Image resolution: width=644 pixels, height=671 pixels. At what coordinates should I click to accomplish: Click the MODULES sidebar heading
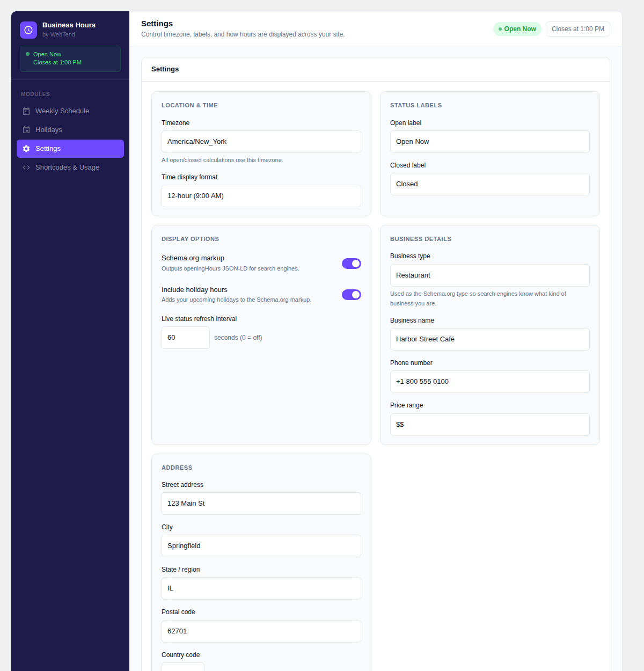click(x=35, y=94)
